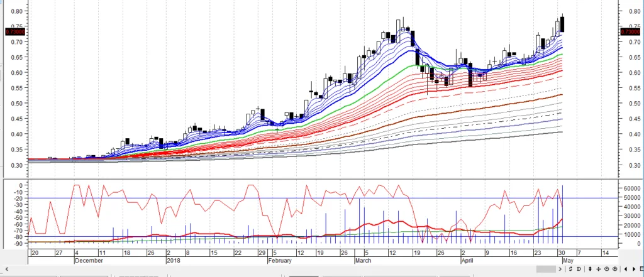Image resolution: width=644 pixels, height=277 pixels.
Task: Click the '29' date tick on timeline
Action: click(262, 253)
